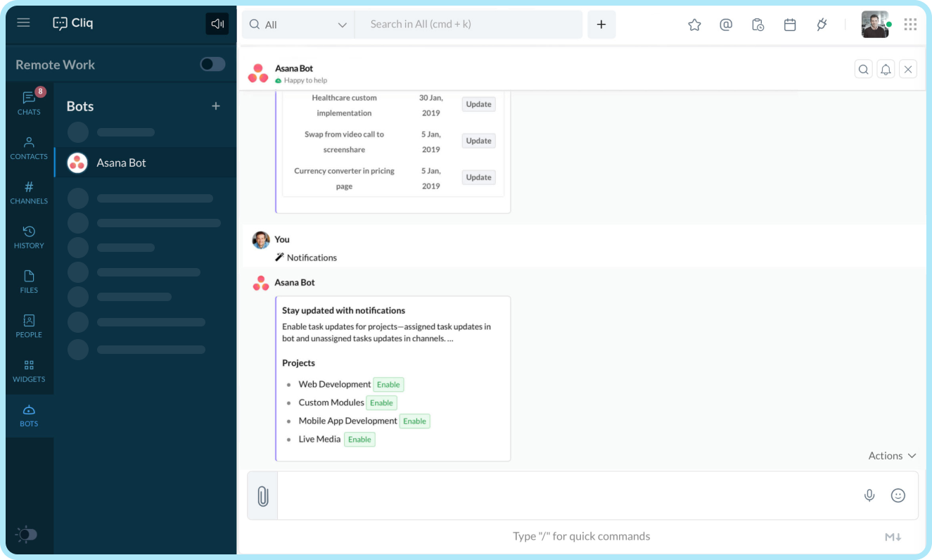Update Swap from video call to screenshare task
The image size is (932, 560).
click(x=479, y=141)
